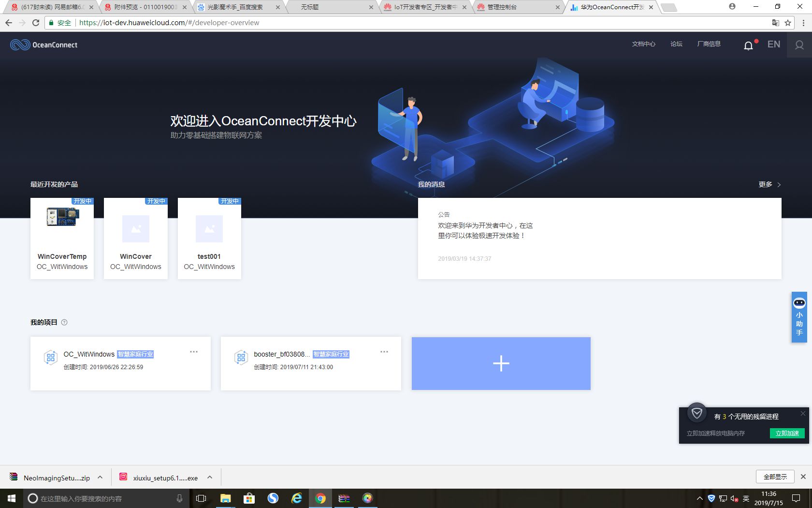Screen dimensions: 812x508
Task: Switch to 管理控制台 tab
Action: pyautogui.click(x=519, y=7)
